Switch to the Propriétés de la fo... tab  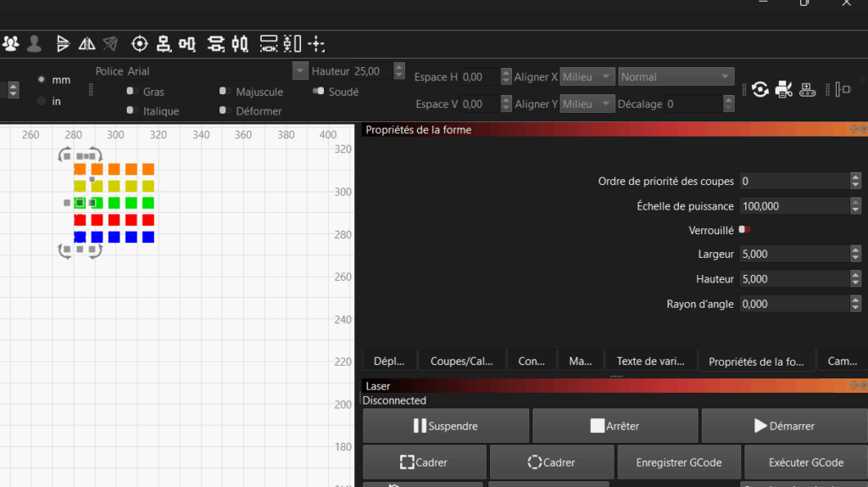click(x=756, y=361)
